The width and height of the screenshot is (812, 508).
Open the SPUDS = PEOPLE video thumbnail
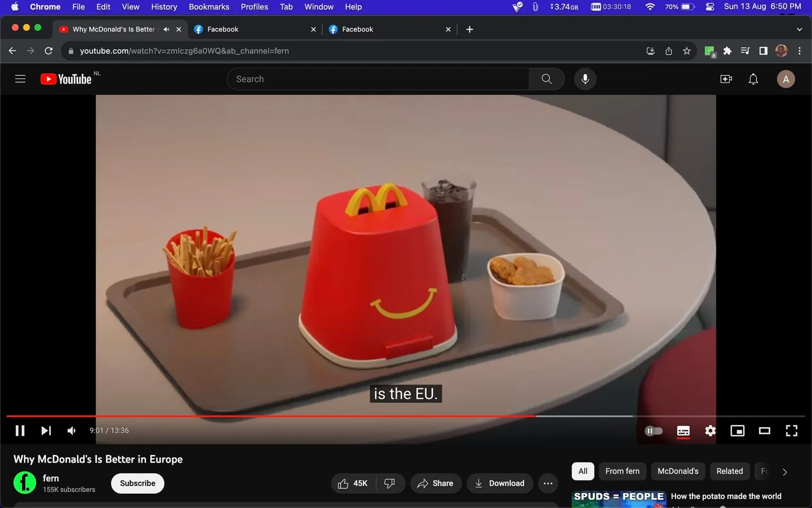coord(619,497)
